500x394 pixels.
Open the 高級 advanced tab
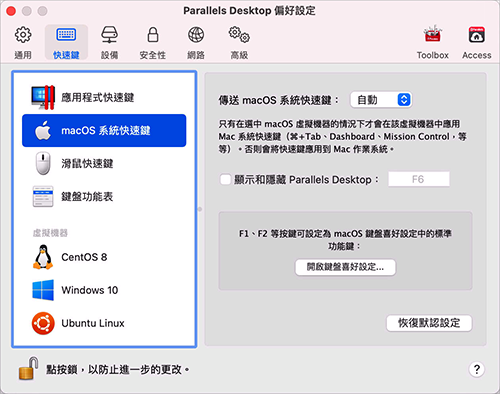(x=239, y=43)
